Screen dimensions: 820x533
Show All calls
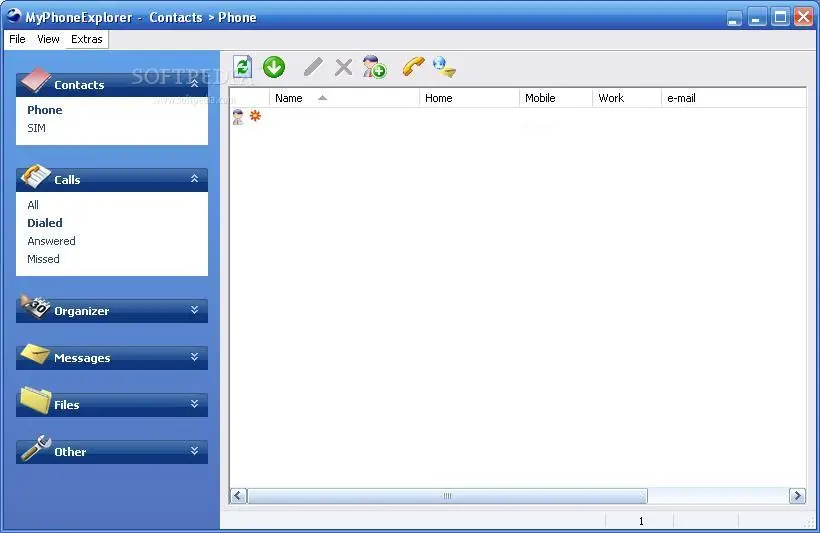click(x=33, y=205)
